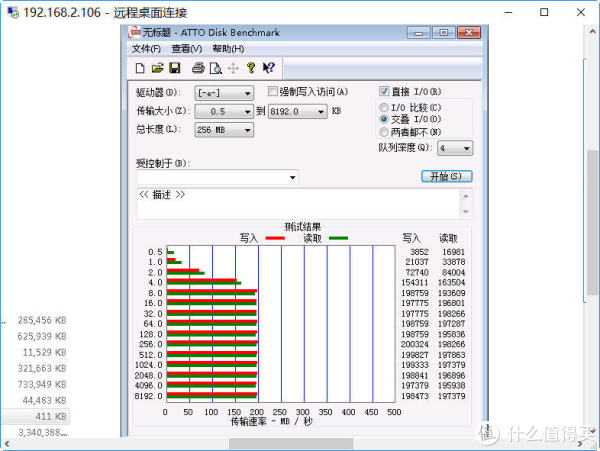
Task: Maximize the ATTO Disk Benchmark window
Action: click(x=443, y=33)
